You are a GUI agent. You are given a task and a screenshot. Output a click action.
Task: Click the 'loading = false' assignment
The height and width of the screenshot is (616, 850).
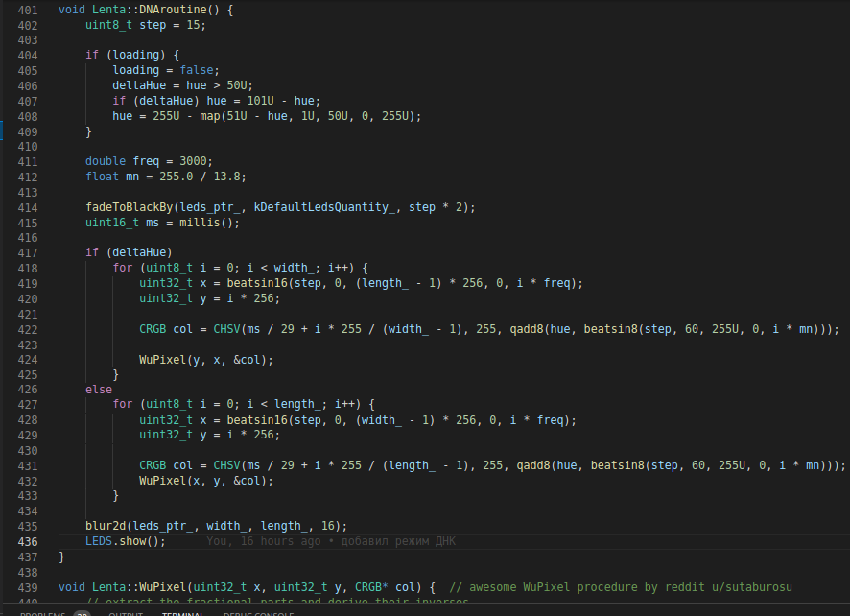tap(165, 70)
